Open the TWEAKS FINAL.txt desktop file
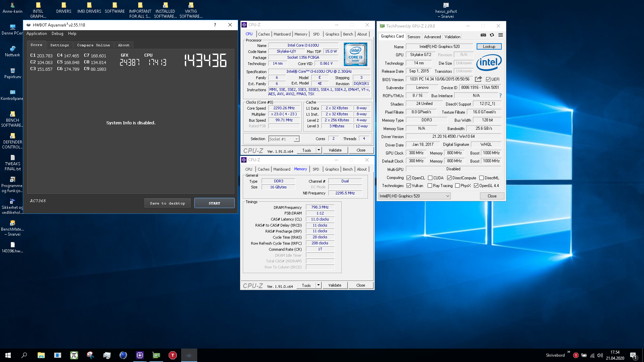644x362 pixels. pyautogui.click(x=13, y=163)
